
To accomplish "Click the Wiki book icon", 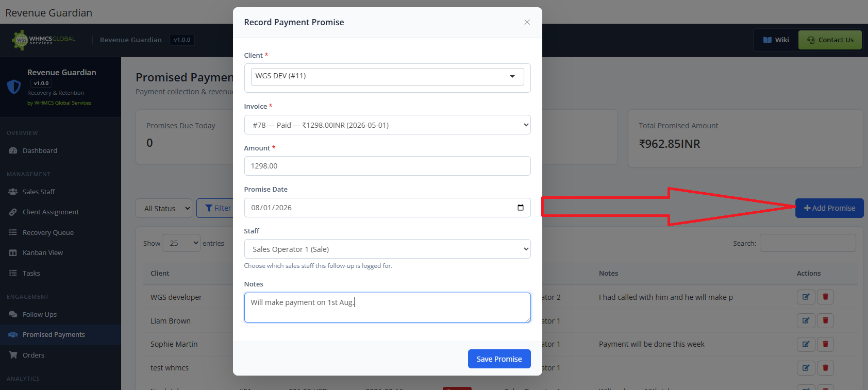I will [767, 40].
